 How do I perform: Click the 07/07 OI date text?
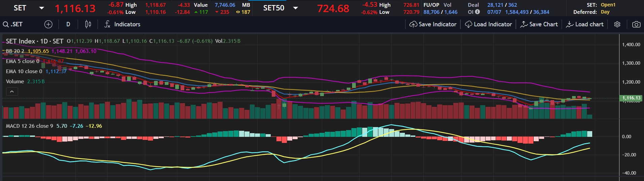[494, 12]
